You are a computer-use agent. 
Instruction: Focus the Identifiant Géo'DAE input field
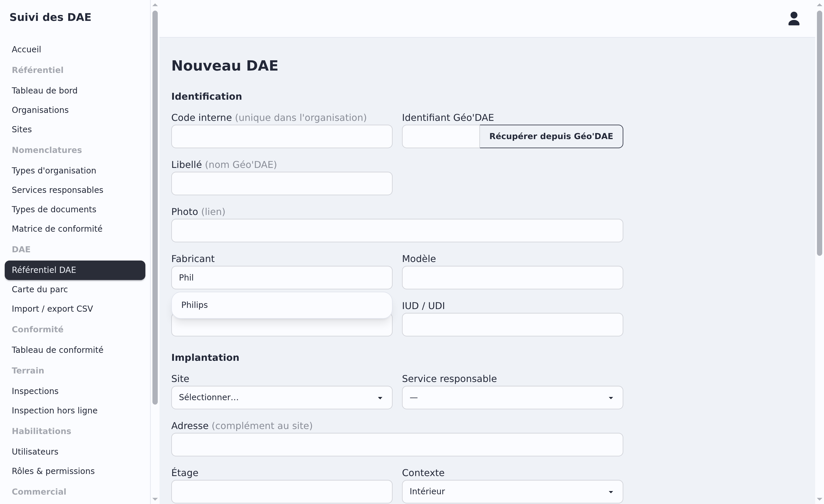441,136
